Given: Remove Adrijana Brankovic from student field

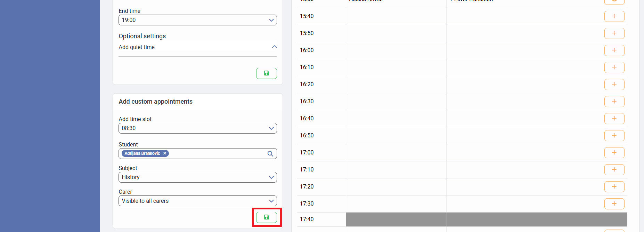Looking at the screenshot, I should 165,153.
